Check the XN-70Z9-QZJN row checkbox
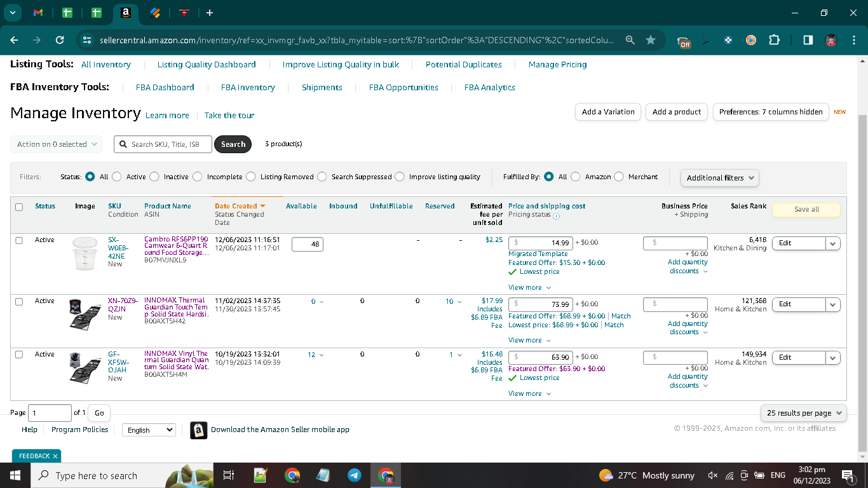This screenshot has height=488, width=868. click(19, 301)
